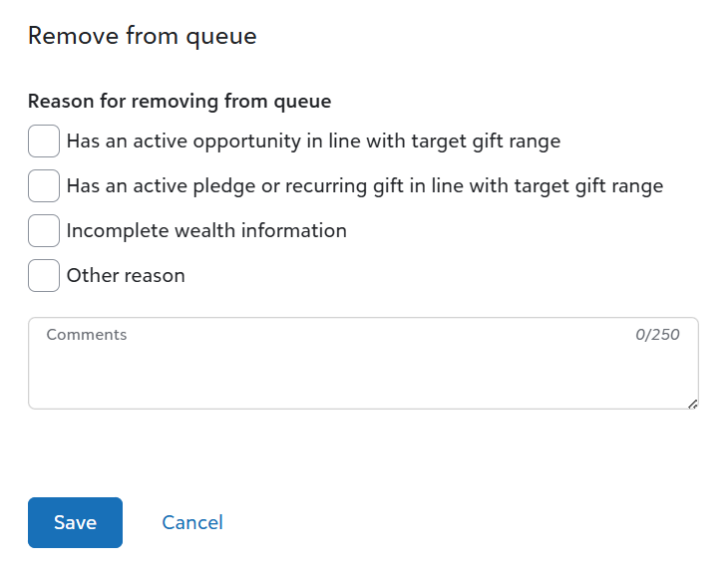Select the Other reason checkbox
The width and height of the screenshot is (728, 573).
[x=44, y=276]
